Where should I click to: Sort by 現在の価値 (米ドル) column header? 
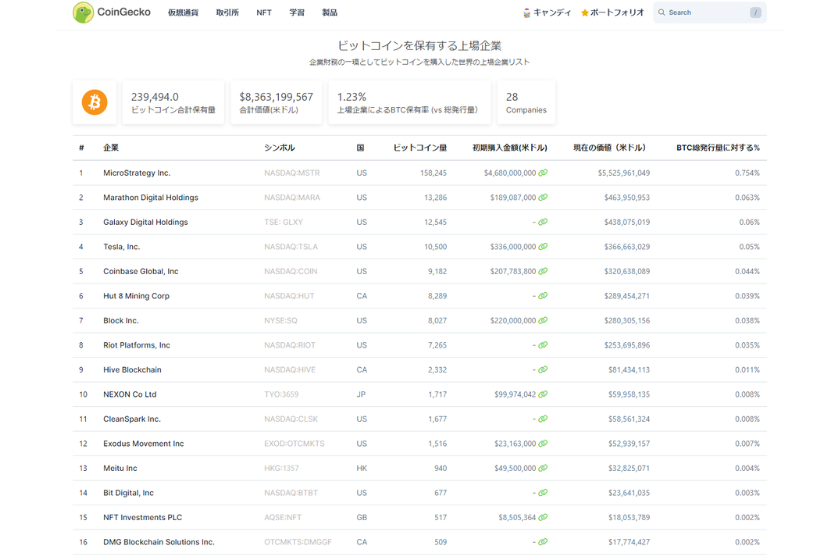pos(610,148)
